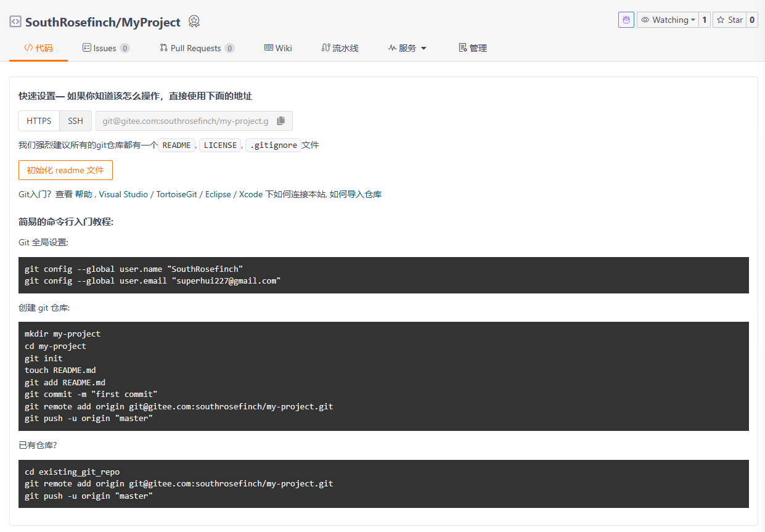
Task: Copy the repository SSH address with clipboard icon
Action: (280, 121)
